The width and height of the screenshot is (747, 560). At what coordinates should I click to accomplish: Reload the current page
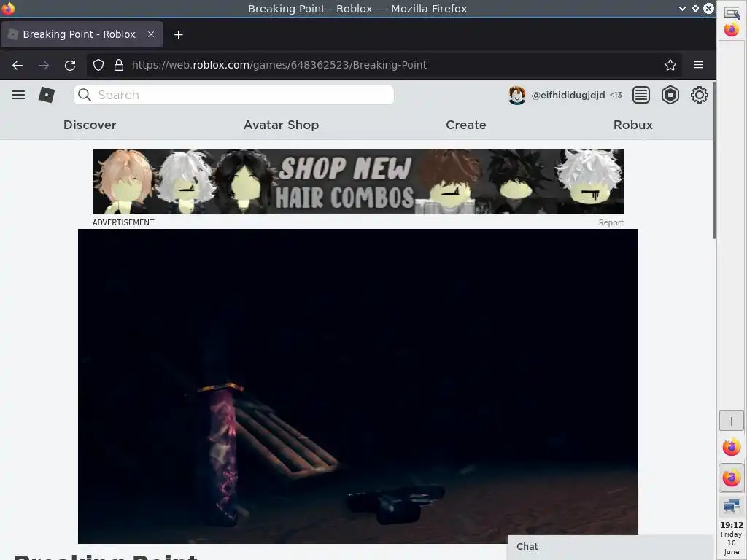70,65
